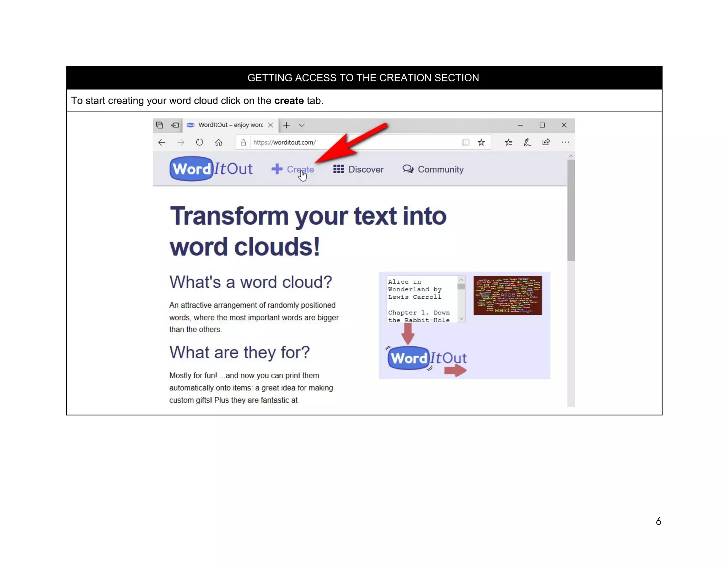Screen dimensions: 728x562
Task: Click the browser back arrow
Action: [x=162, y=142]
